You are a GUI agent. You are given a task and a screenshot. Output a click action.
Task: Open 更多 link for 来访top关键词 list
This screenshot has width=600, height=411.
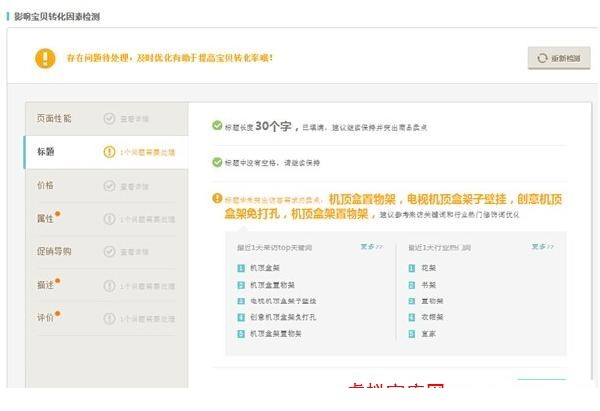371,247
